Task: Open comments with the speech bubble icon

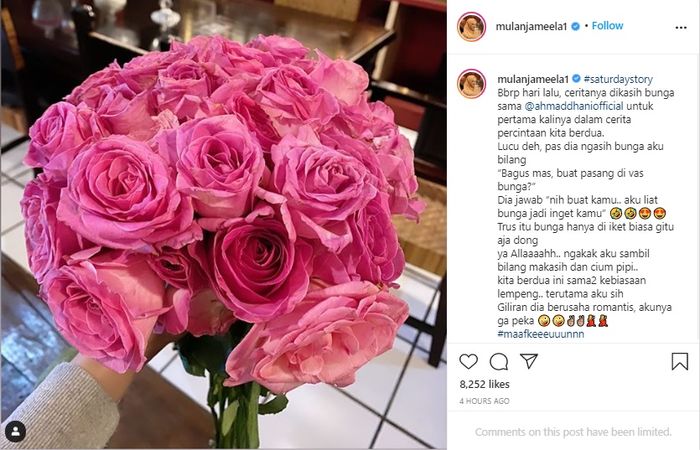Action: pyautogui.click(x=499, y=362)
